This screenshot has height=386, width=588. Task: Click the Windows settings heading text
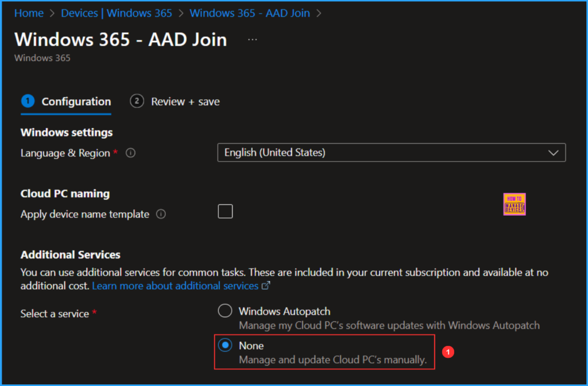pyautogui.click(x=67, y=132)
